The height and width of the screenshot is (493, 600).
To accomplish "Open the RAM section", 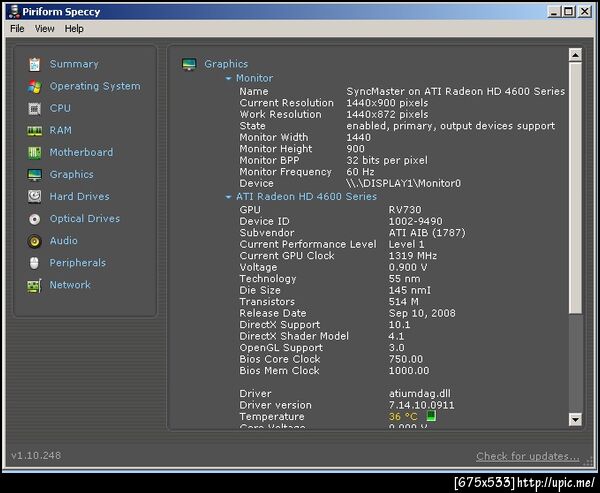I will pos(60,130).
